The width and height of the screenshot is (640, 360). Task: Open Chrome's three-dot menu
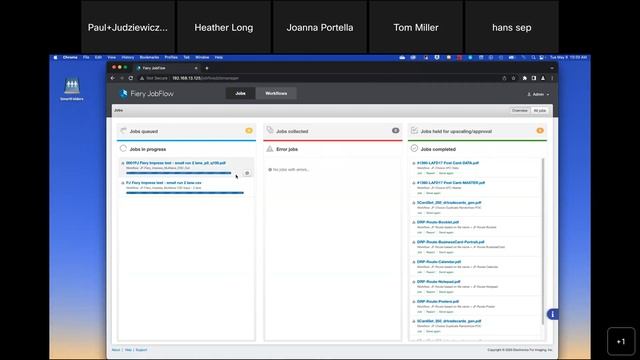[552, 78]
